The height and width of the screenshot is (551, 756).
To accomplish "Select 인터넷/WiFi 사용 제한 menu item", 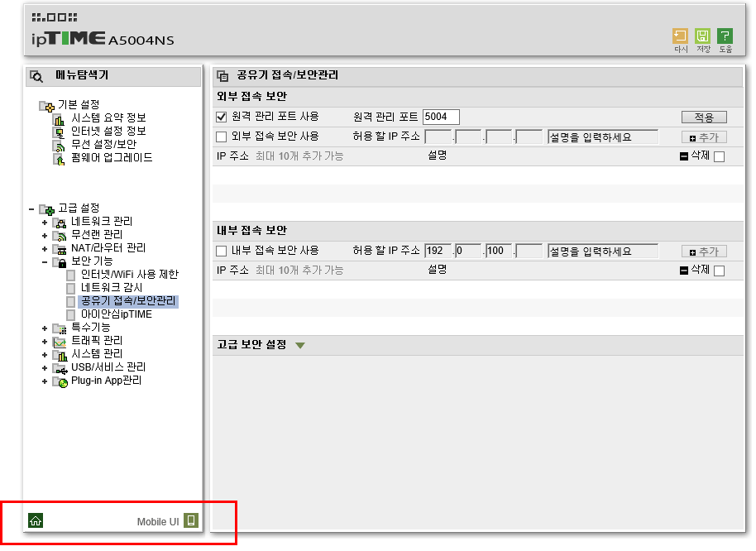I will [130, 275].
